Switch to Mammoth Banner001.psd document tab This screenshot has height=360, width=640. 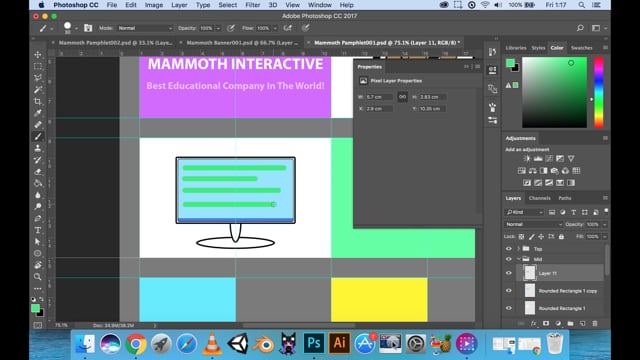click(242, 42)
